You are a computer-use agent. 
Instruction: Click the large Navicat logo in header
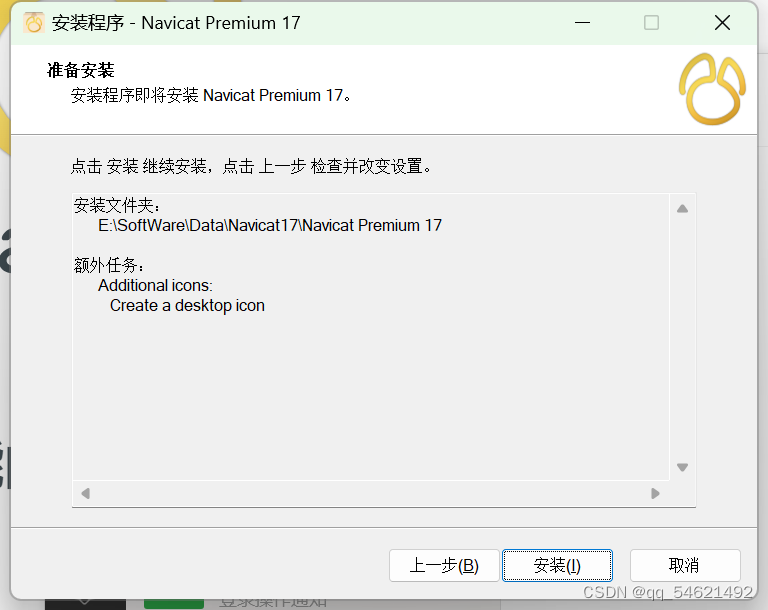[x=712, y=89]
